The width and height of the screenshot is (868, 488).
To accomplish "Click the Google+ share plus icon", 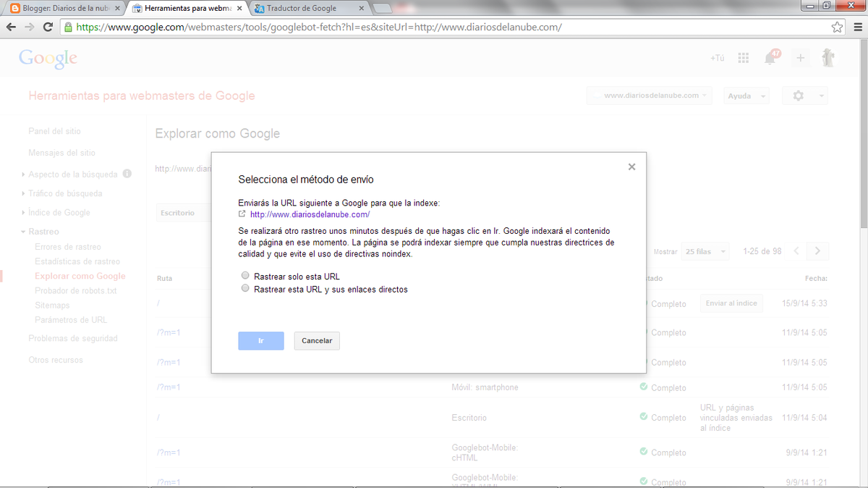I will point(800,58).
